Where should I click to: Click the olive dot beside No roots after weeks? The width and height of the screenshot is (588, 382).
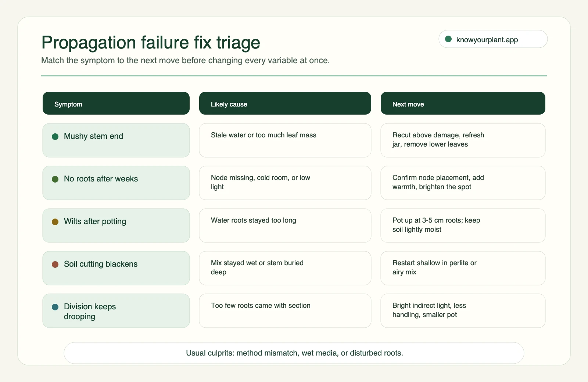point(55,179)
